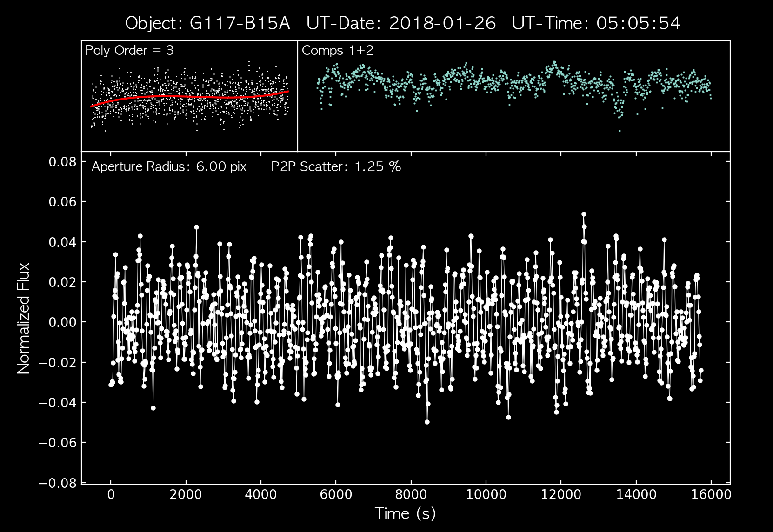Click the "Poly Order = 3" label
Screen dimensions: 773x532
129,50
